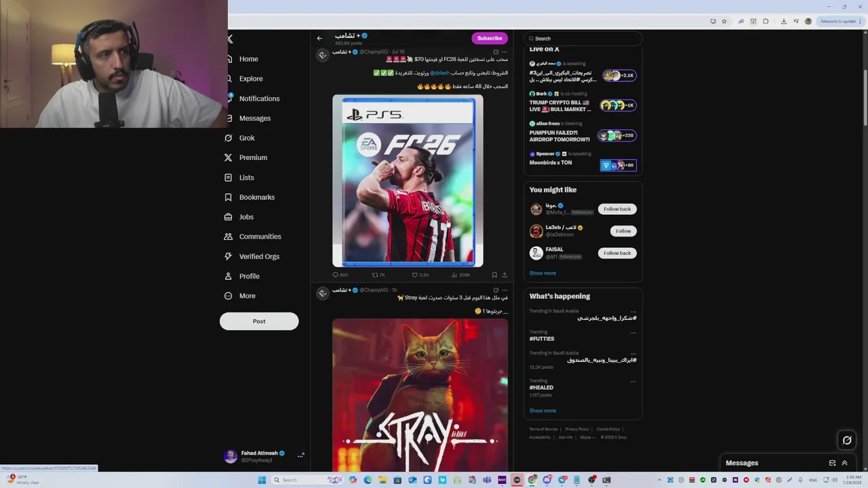Open Notifications in the sidebar
Screen dimensions: 868x488
pyautogui.click(x=259, y=98)
